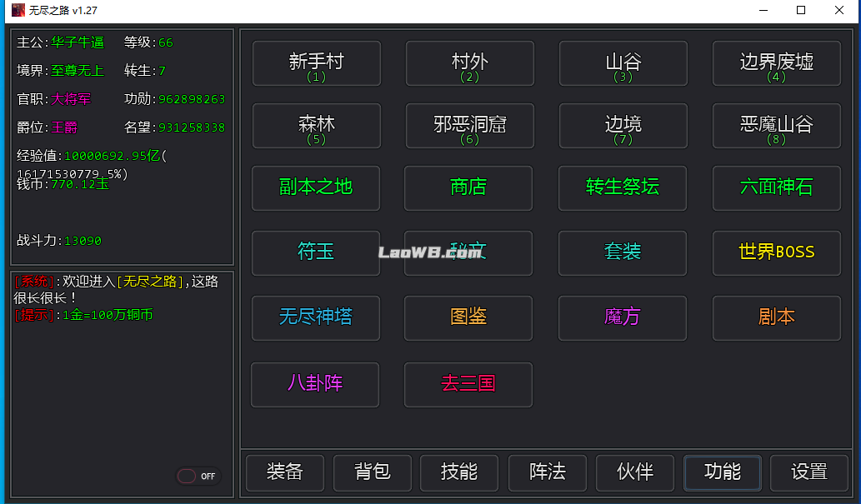Image resolution: width=861 pixels, height=504 pixels.
Task: Open the 背包 inventory tab
Action: (x=372, y=472)
